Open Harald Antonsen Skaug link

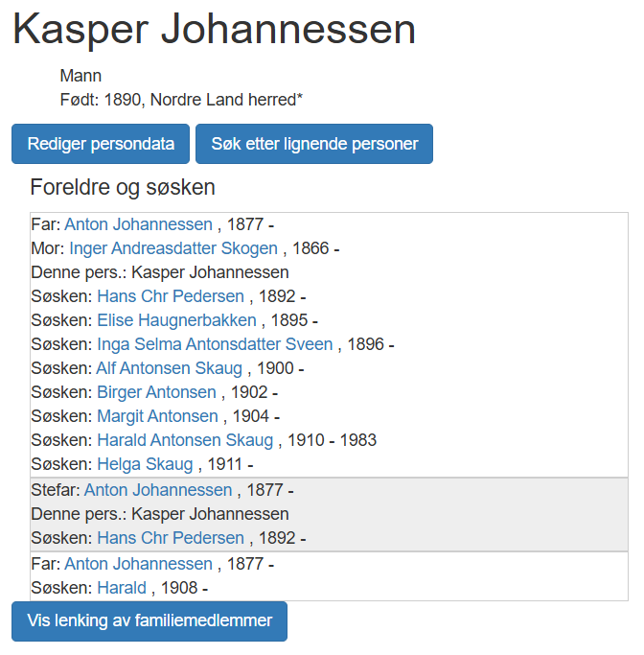(185, 440)
